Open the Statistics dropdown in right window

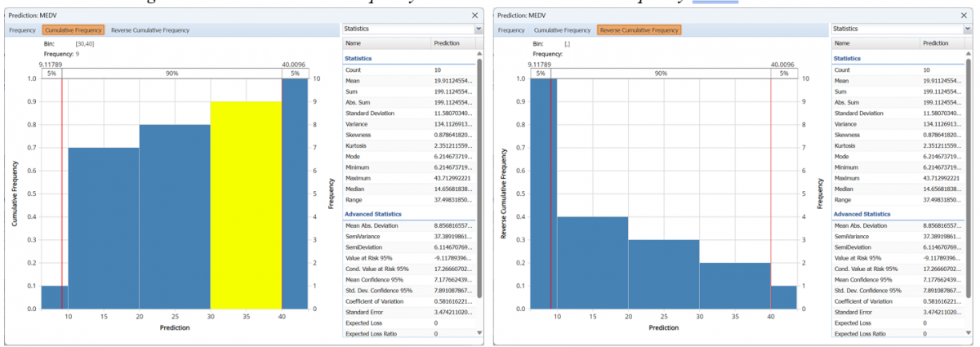tap(968, 29)
